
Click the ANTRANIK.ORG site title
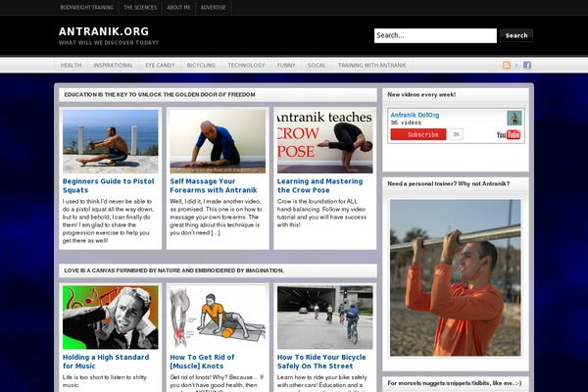coord(104,31)
